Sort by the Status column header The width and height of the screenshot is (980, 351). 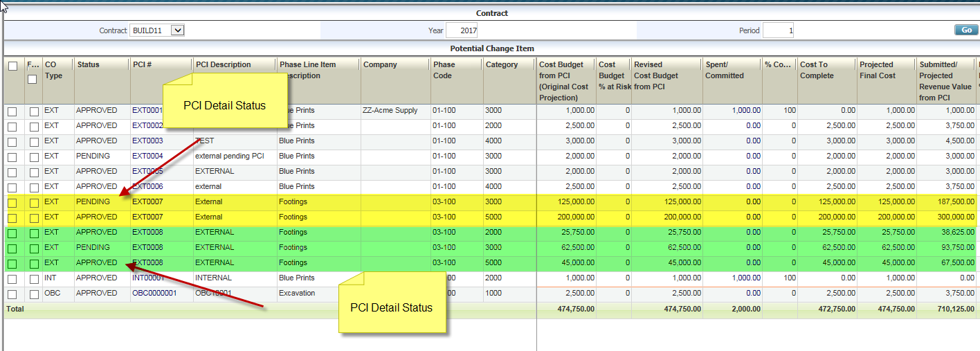tap(89, 65)
